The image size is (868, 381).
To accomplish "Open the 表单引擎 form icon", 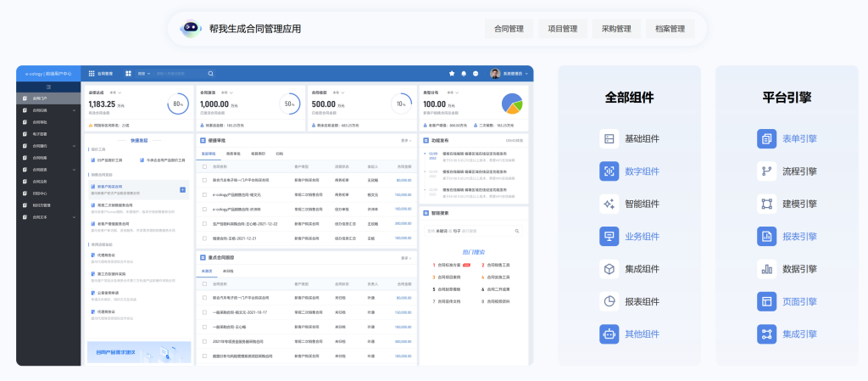I will [x=766, y=138].
